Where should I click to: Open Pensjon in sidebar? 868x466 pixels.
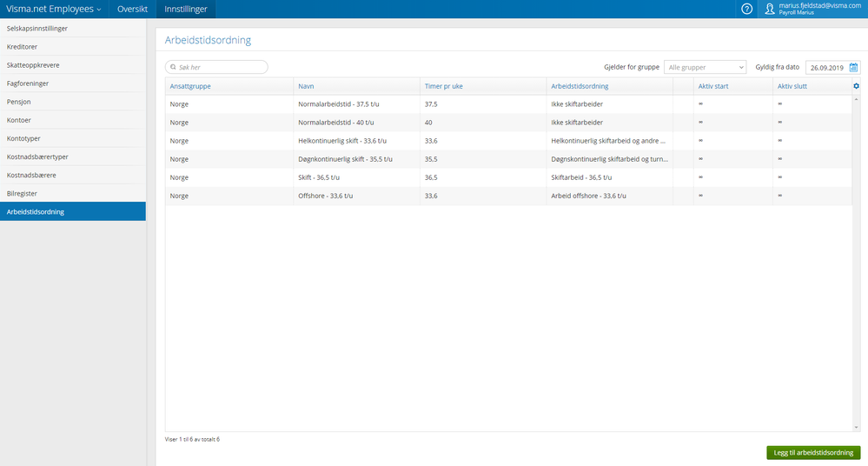72,102
